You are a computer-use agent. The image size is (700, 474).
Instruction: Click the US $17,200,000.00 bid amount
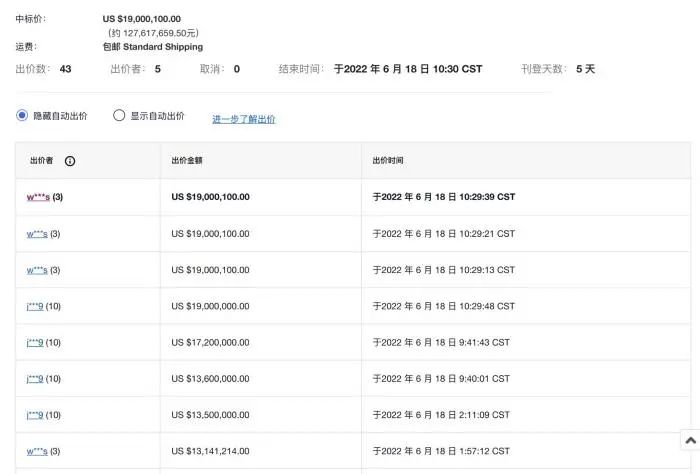210,342
